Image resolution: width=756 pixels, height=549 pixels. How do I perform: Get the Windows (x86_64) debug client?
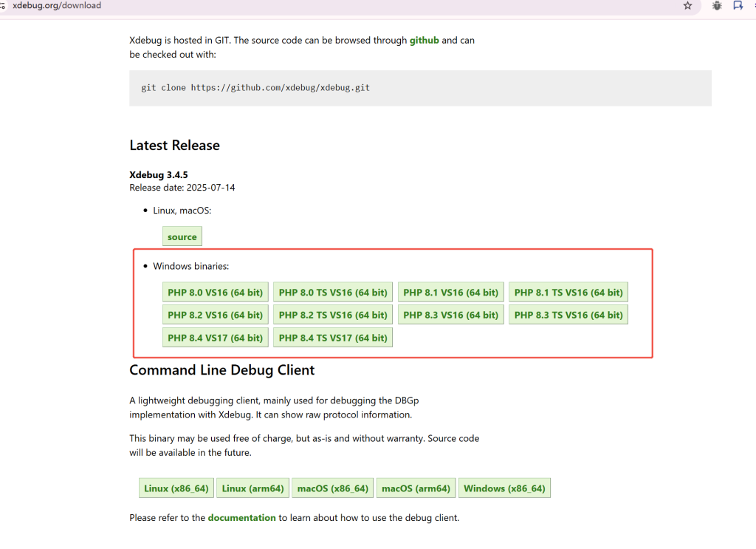(504, 488)
